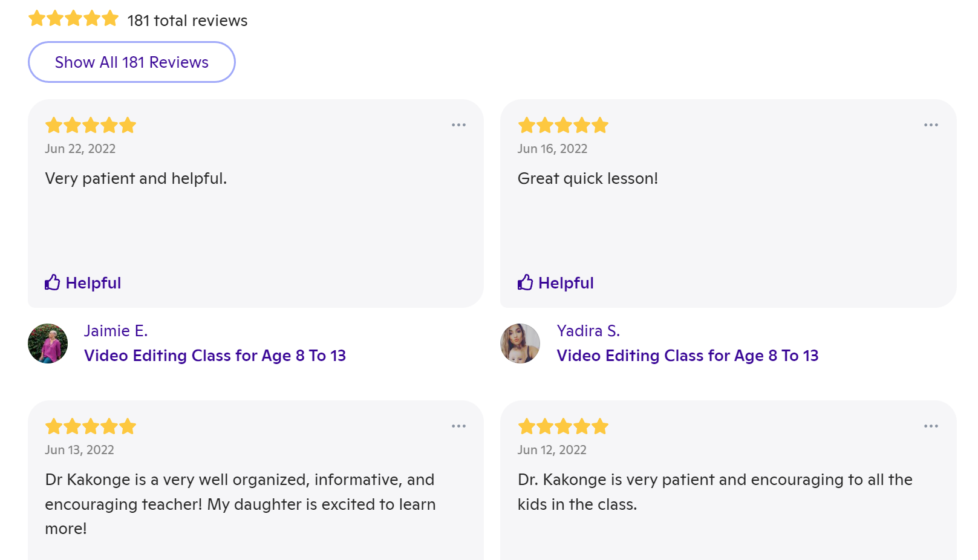The image size is (978, 560).
Task: Open Video Editing Class link under Jaimie E.
Action: click(215, 356)
